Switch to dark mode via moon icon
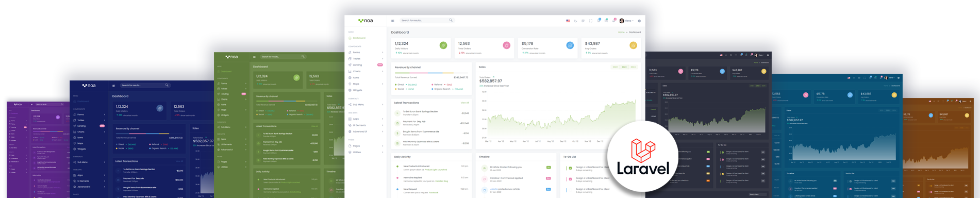 [576, 21]
